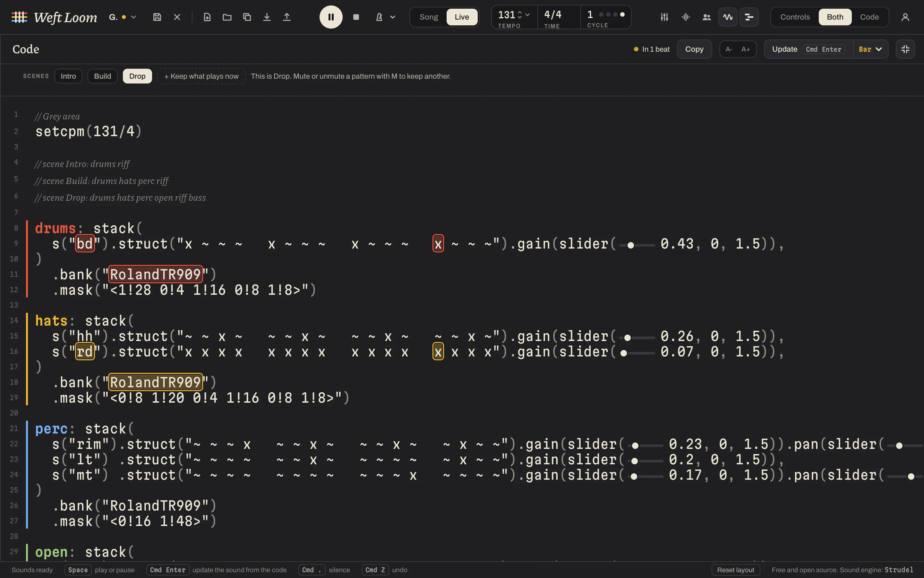Screen dimensions: 924x578
Task: Create a new file with the document-plus icon
Action: pos(207,17)
